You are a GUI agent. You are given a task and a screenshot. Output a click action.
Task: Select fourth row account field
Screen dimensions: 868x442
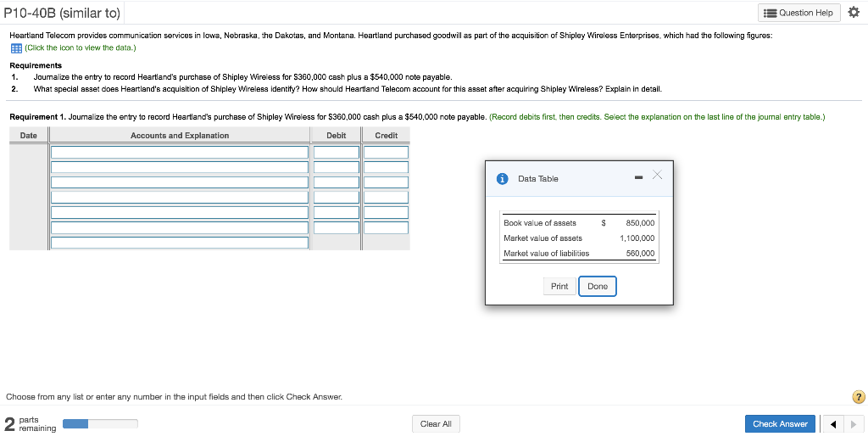(x=180, y=197)
